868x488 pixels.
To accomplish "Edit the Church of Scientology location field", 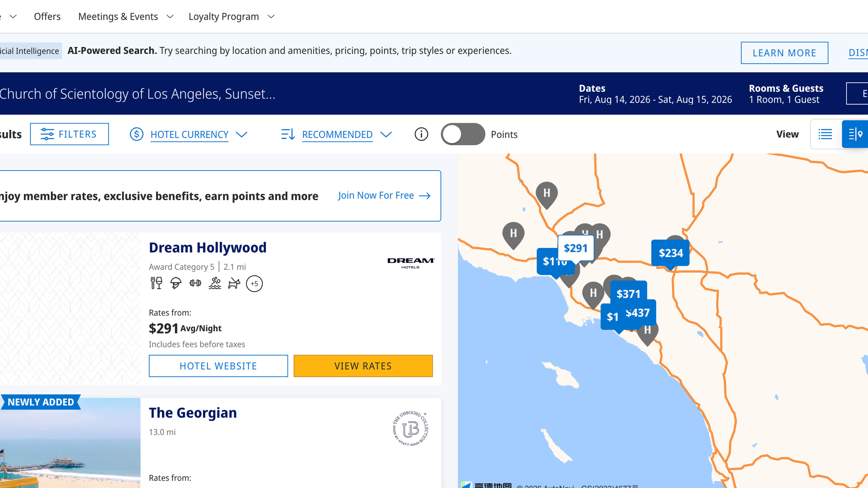I will tap(137, 94).
